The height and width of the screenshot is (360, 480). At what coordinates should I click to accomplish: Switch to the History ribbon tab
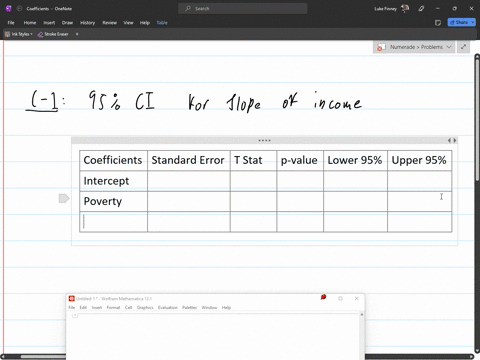pyautogui.click(x=87, y=23)
